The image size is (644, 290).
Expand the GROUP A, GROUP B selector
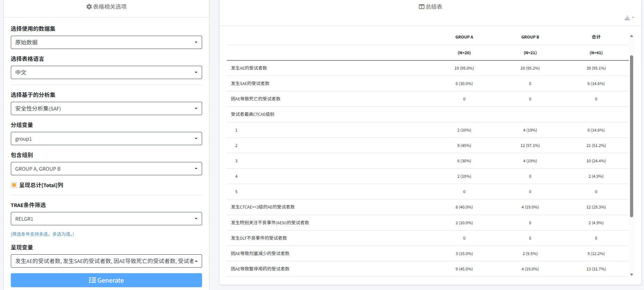pyautogui.click(x=106, y=169)
